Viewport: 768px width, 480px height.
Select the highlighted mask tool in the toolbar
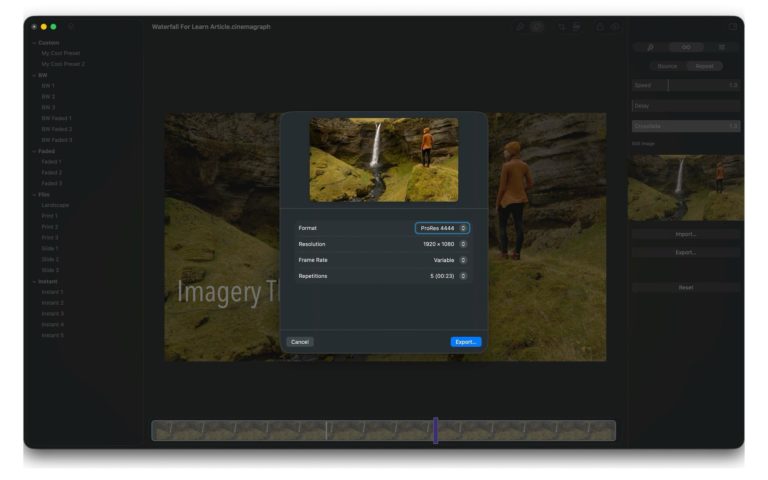pos(537,27)
